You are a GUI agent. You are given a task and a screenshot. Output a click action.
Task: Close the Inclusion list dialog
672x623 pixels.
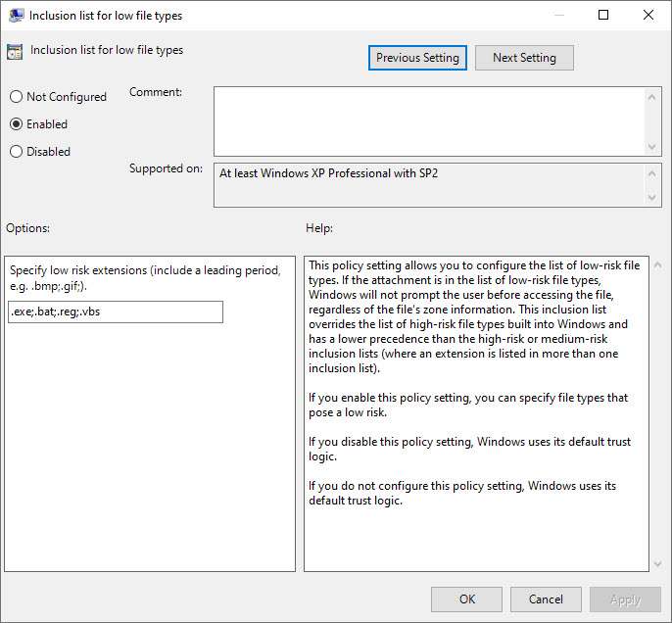pyautogui.click(x=648, y=16)
